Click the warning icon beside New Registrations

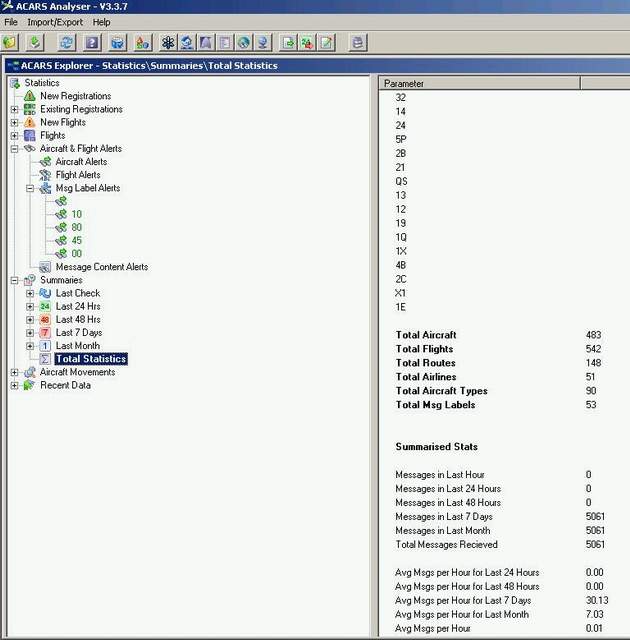tap(29, 96)
